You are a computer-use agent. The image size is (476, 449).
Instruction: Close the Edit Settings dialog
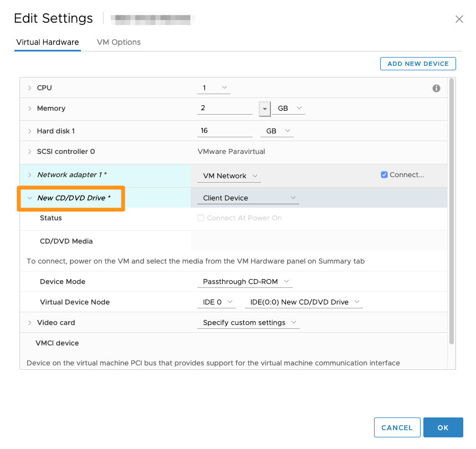coord(459,19)
